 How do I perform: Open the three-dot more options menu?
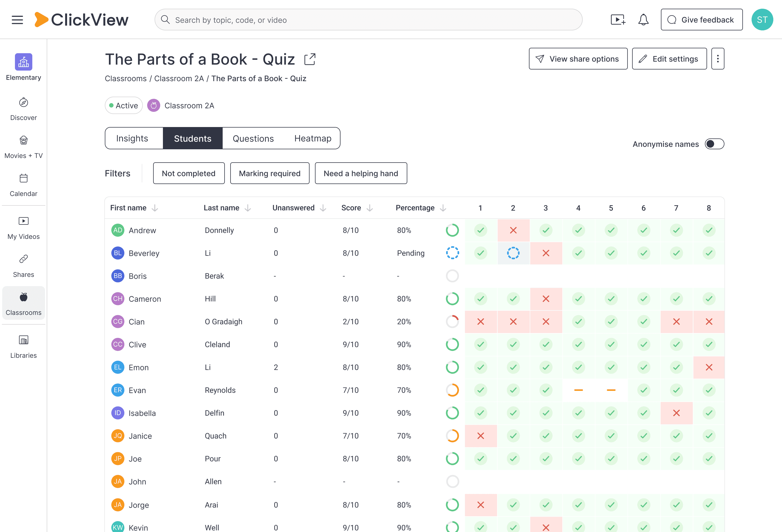tap(717, 59)
